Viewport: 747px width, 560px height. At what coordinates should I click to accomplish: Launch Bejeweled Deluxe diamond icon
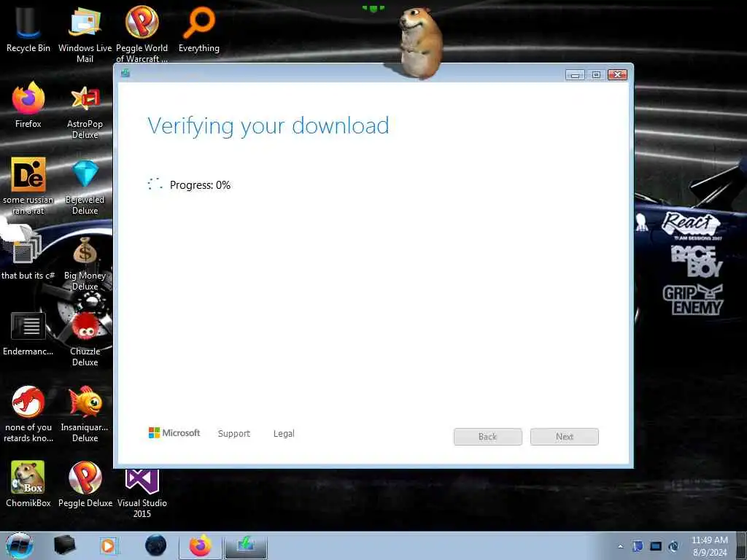tap(85, 185)
